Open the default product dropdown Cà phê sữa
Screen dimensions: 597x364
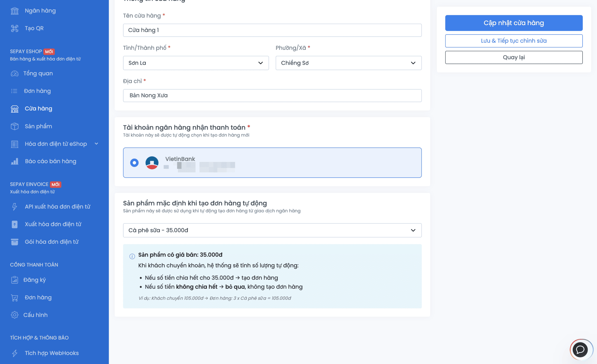tap(272, 230)
